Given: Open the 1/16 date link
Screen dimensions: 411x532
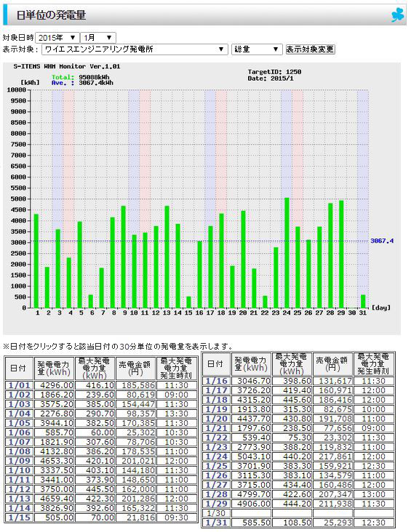Looking at the screenshot, I should (x=216, y=381).
